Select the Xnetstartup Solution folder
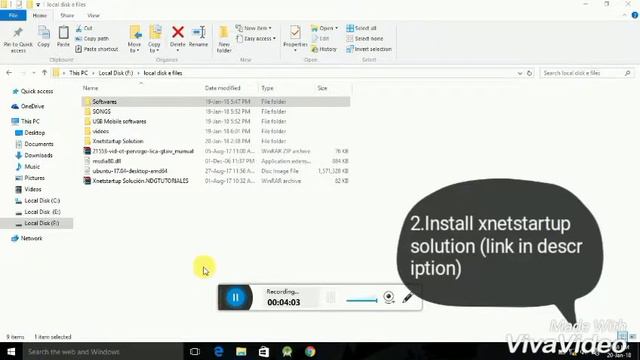640x360 pixels. click(x=216, y=141)
